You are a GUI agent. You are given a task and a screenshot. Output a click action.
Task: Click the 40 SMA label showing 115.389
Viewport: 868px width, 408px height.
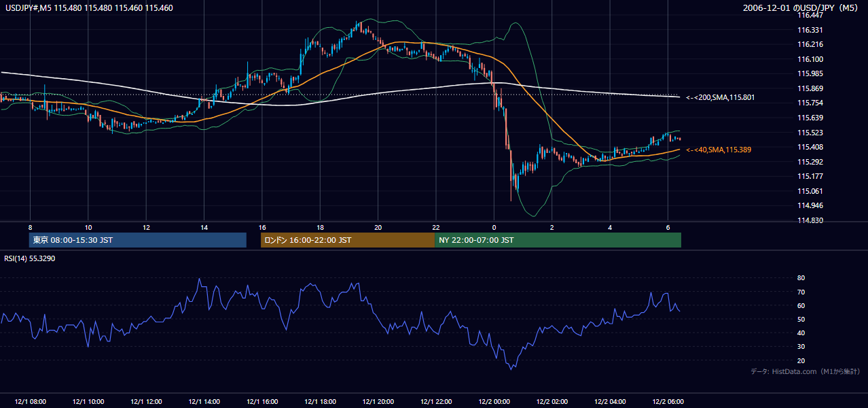click(x=719, y=150)
